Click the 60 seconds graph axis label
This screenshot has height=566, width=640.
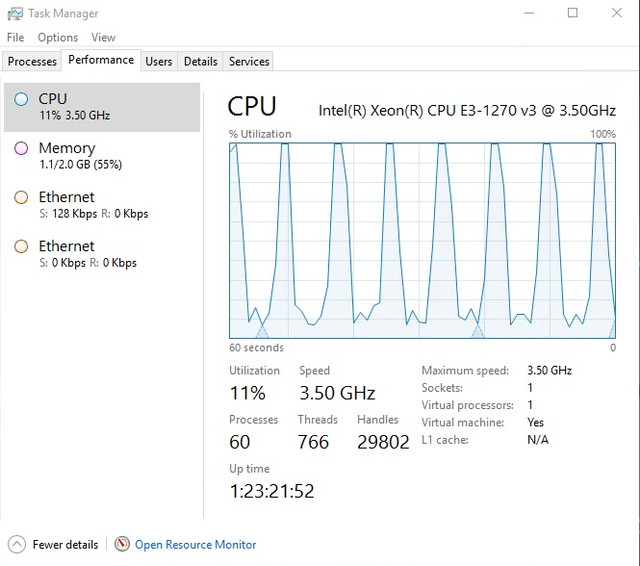click(x=256, y=348)
